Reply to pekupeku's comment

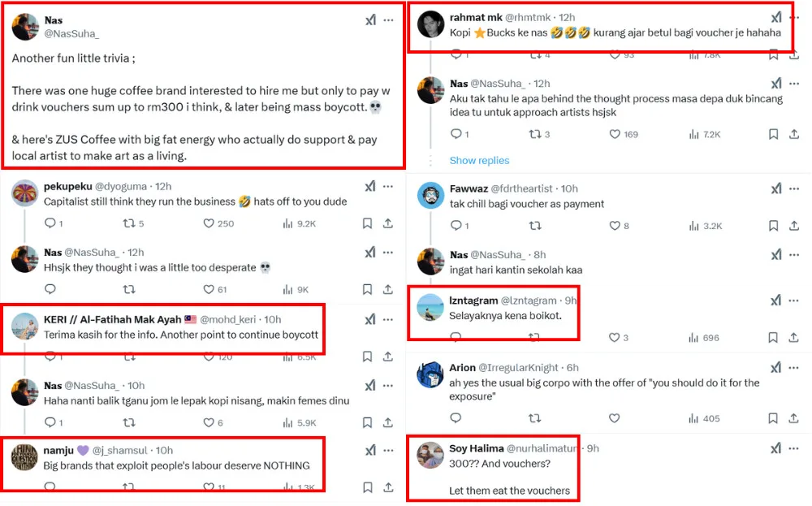click(50, 223)
